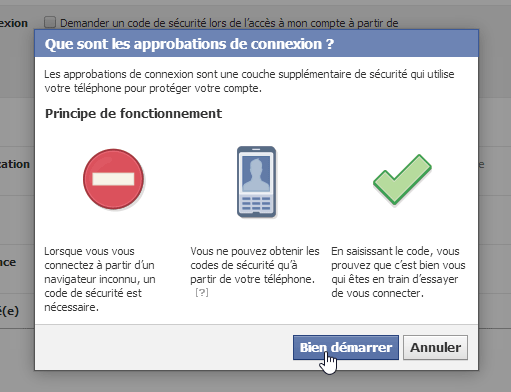
Task: Click the keypad on the phone icon
Action: coord(256,203)
